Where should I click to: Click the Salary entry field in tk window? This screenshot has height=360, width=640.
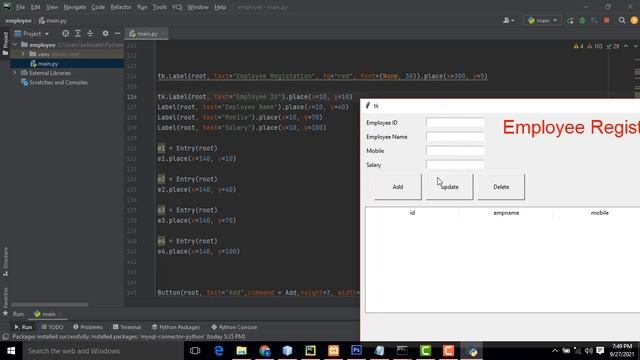point(455,164)
